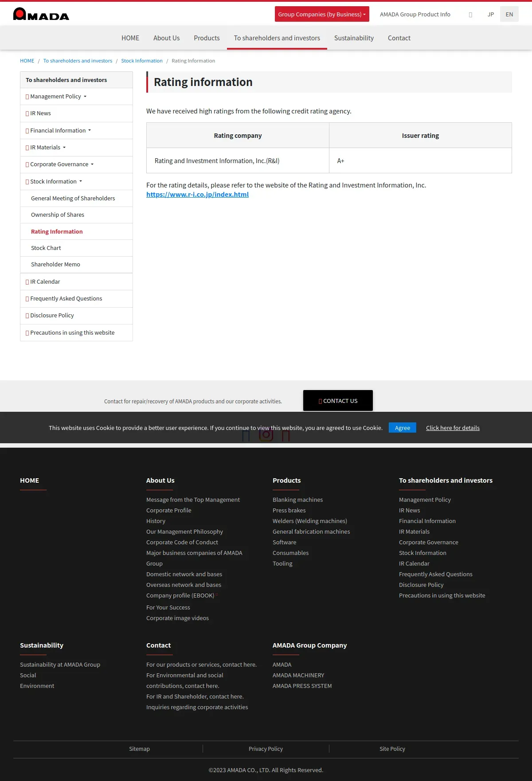Switch language to JP
The image size is (532, 781).
click(x=491, y=14)
